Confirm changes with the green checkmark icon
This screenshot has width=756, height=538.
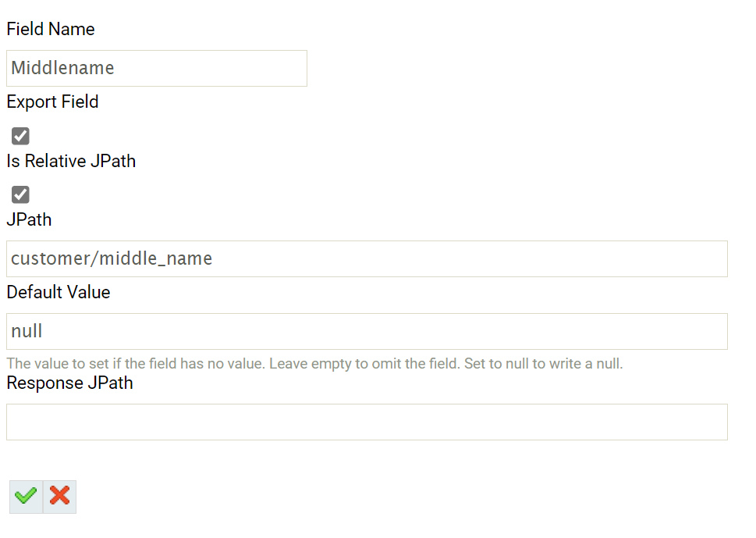point(26,496)
